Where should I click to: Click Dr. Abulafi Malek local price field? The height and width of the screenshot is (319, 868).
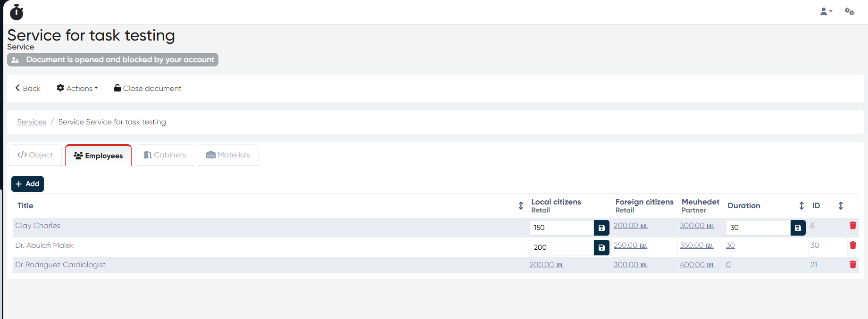pyautogui.click(x=561, y=247)
